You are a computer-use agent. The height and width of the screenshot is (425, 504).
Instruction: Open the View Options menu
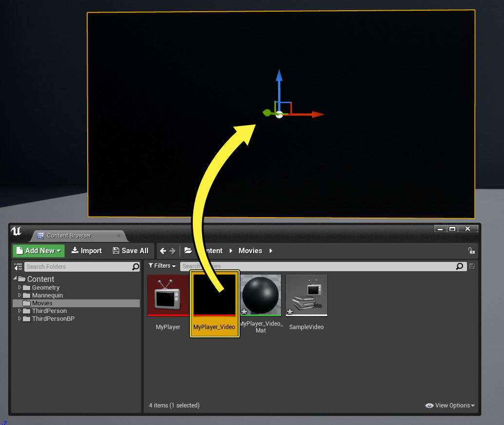point(449,406)
